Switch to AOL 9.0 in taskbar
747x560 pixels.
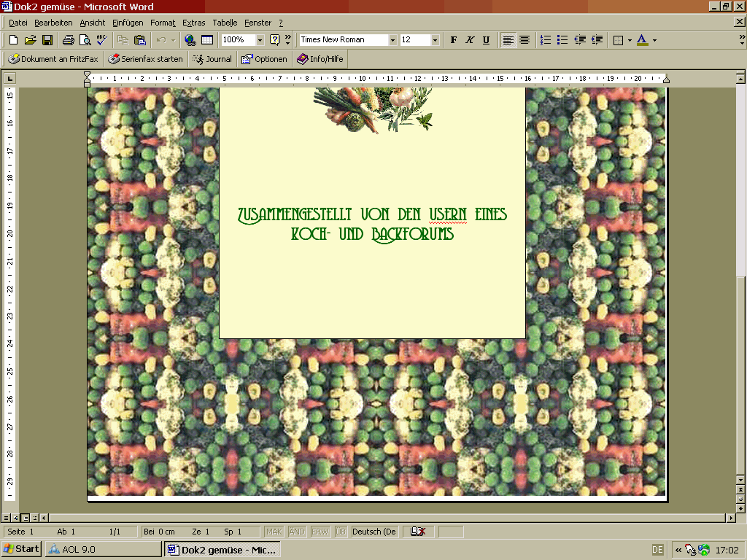(103, 549)
